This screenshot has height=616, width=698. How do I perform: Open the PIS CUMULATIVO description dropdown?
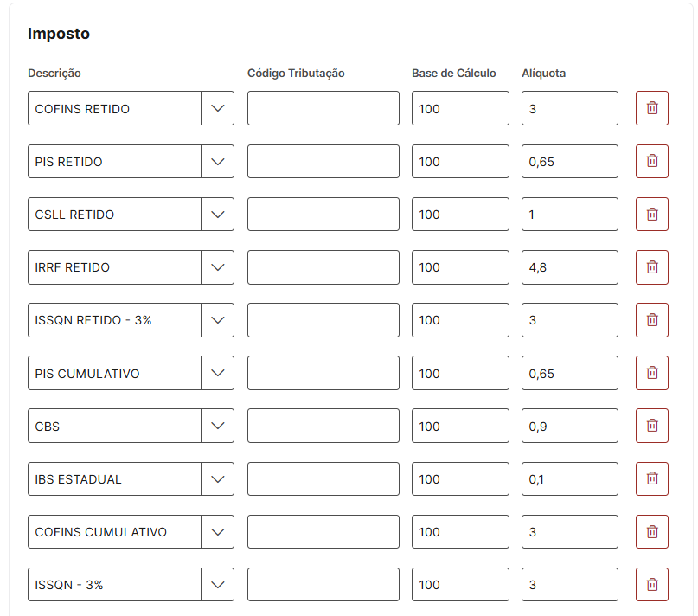coord(217,373)
